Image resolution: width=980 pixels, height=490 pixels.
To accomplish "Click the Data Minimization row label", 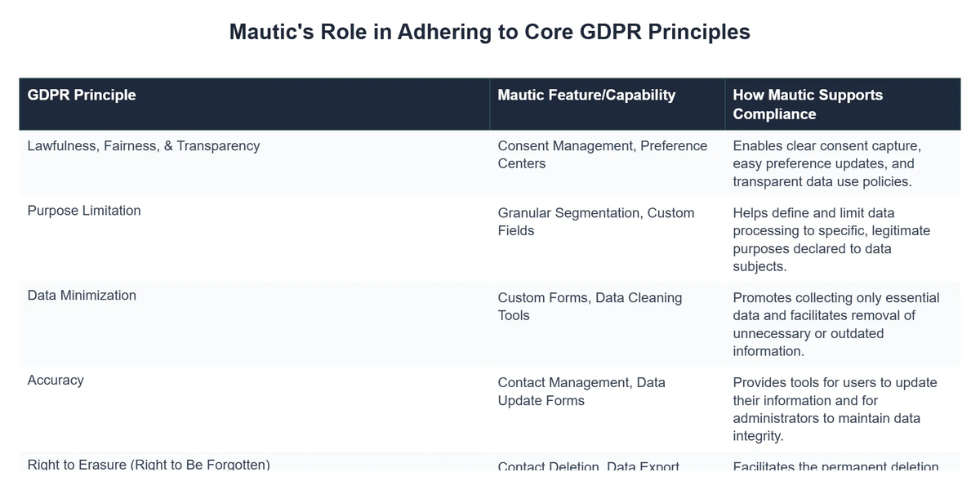I will (x=82, y=295).
